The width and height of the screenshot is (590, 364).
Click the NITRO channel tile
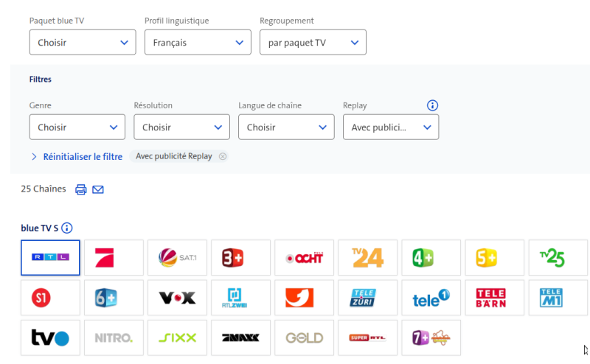point(114,338)
